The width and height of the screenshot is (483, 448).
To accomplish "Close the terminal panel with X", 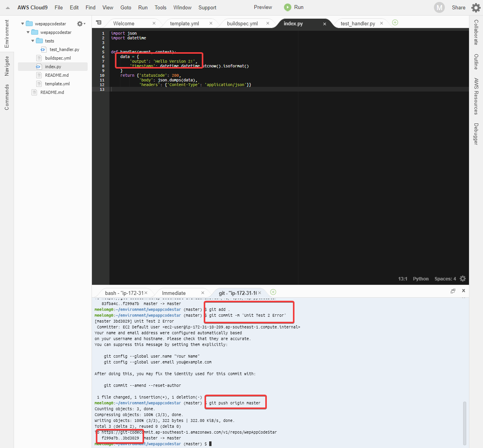I will click(464, 291).
